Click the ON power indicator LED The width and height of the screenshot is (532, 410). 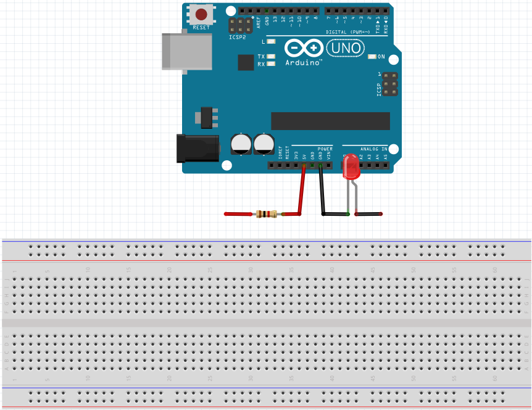click(x=371, y=57)
